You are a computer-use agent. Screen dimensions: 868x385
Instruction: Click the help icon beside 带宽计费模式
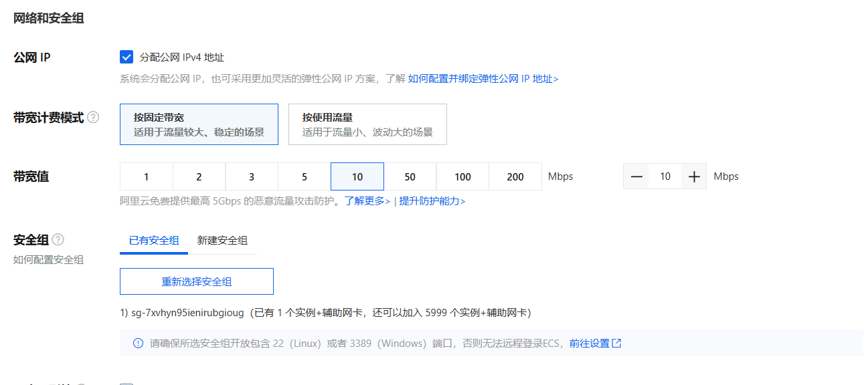coord(93,118)
